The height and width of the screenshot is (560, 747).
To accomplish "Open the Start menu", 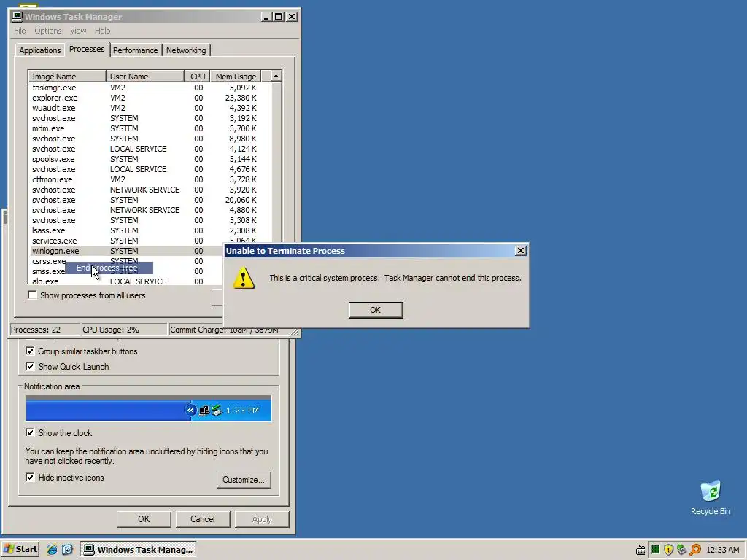I will click(20, 549).
